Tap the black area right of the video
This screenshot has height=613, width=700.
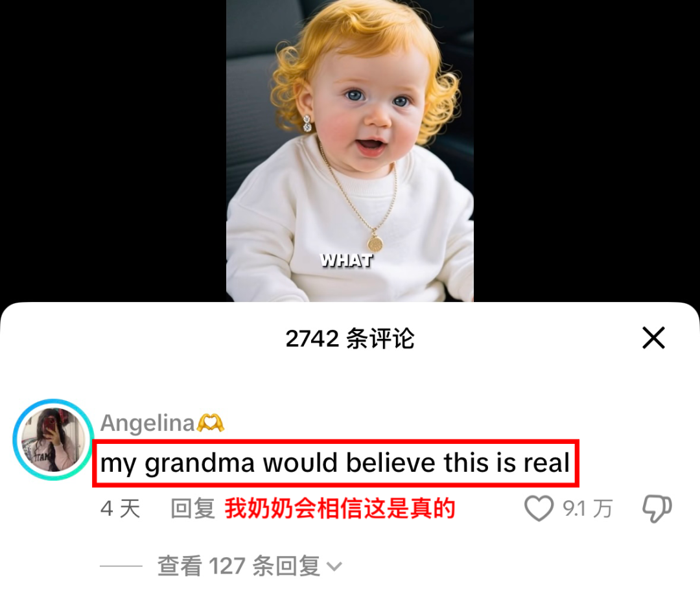click(587, 151)
